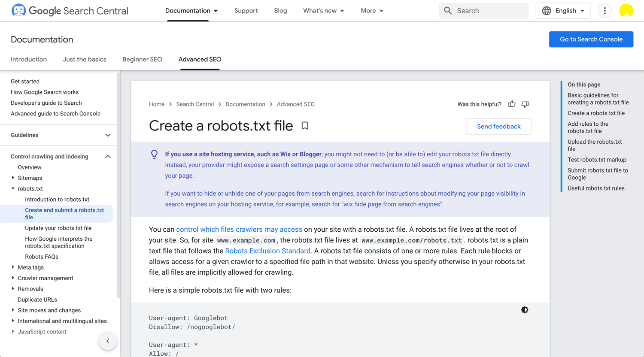The image size is (644, 357).
Task: Click the Send feedback button
Action: (x=499, y=127)
